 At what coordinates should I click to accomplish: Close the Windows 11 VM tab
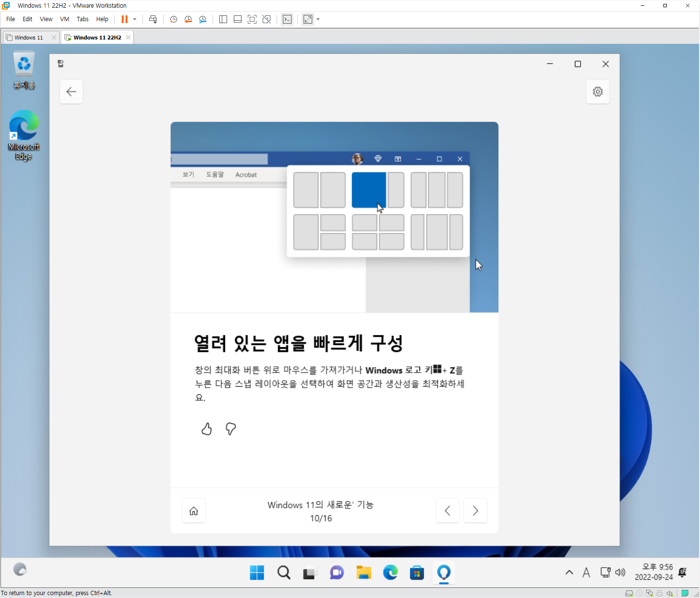54,38
